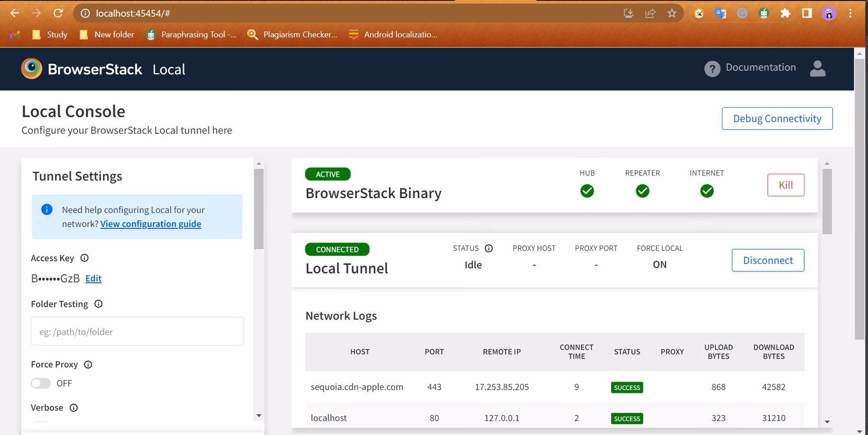868x435 pixels.
Task: Click the Debug Connectivity button
Action: coord(777,118)
